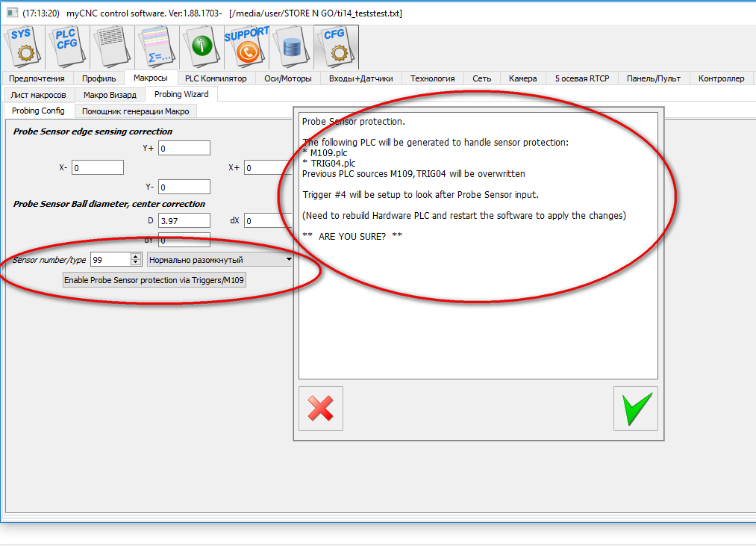Go to the Входы+Датчики tab

[x=361, y=78]
